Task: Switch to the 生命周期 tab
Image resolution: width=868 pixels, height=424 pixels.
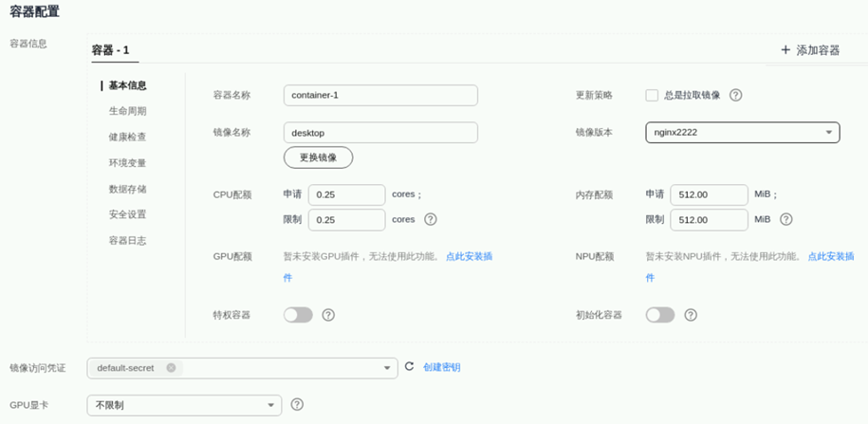Action: pos(127,111)
